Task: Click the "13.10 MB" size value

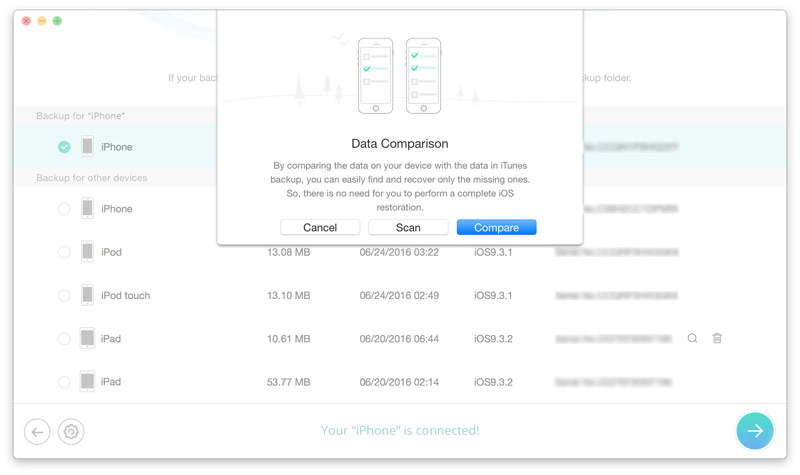Action: click(x=289, y=295)
